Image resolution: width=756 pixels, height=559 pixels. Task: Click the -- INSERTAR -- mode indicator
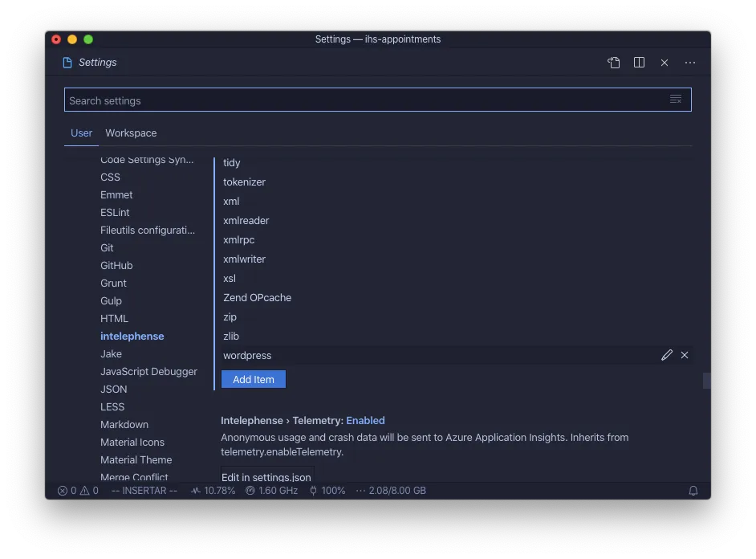point(144,491)
